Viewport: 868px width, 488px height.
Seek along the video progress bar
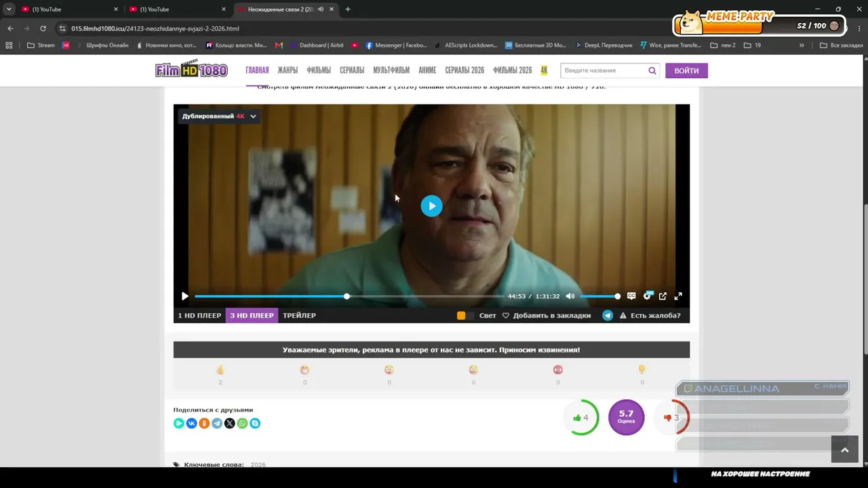click(x=349, y=296)
